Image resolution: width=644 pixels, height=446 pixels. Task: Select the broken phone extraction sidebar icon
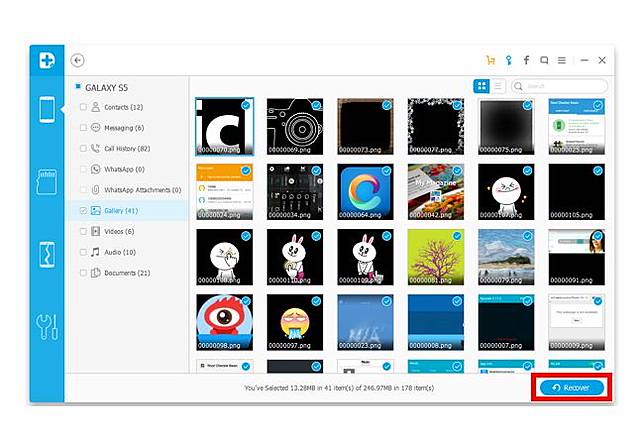[x=47, y=254]
